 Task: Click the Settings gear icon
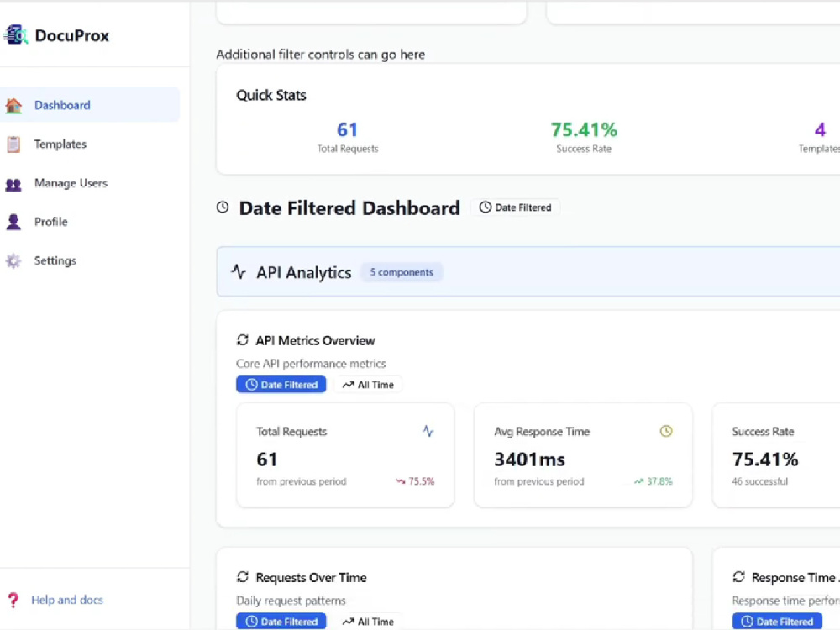pos(13,261)
